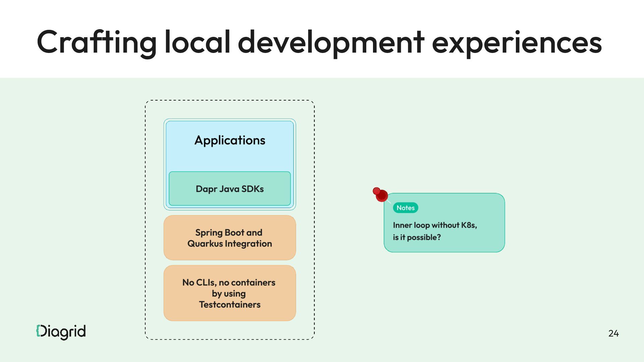Click the curly brace in Diagrid logo
This screenshot has height=362, width=644.
point(38,331)
